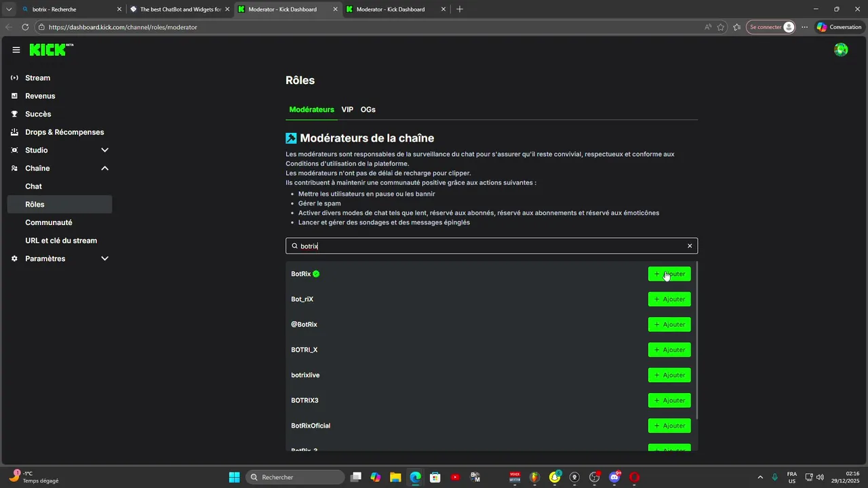Add verified BotRix as moderator
Image resolution: width=868 pixels, height=488 pixels.
(669, 274)
